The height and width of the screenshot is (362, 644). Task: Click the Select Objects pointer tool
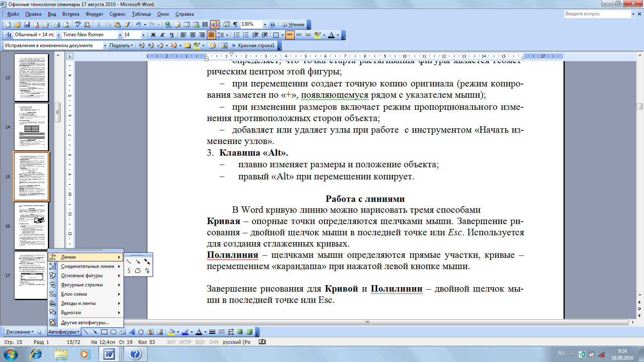click(x=39, y=332)
